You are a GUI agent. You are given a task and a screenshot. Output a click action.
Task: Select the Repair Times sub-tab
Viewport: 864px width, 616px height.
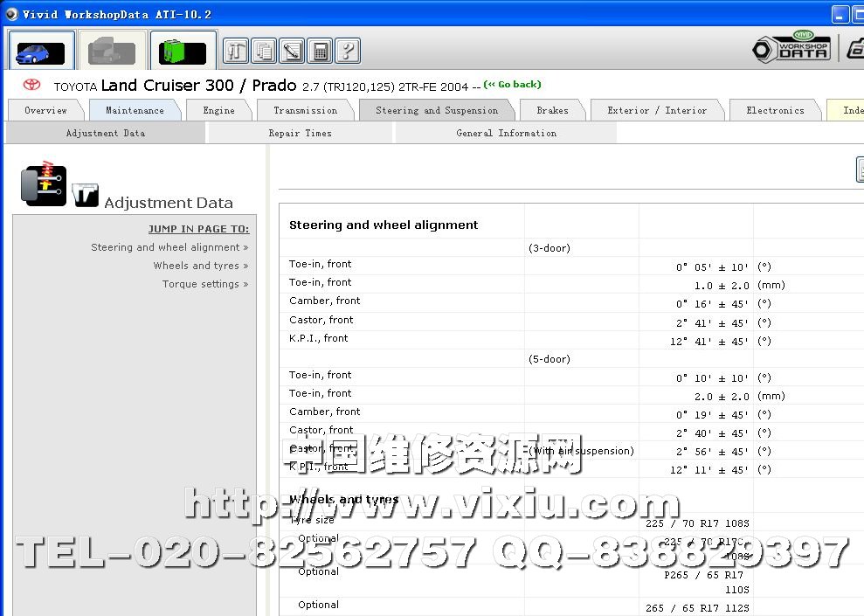[x=301, y=134]
